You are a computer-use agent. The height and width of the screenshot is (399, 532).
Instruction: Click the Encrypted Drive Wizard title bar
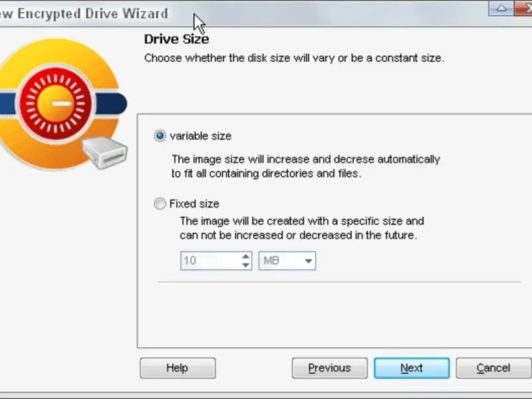(x=84, y=13)
